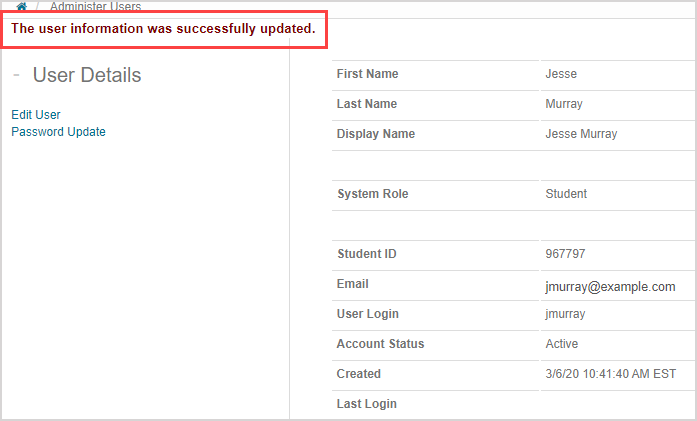Screen dimensions: 697x421
Task: Select the Password Update link
Action: (58, 132)
